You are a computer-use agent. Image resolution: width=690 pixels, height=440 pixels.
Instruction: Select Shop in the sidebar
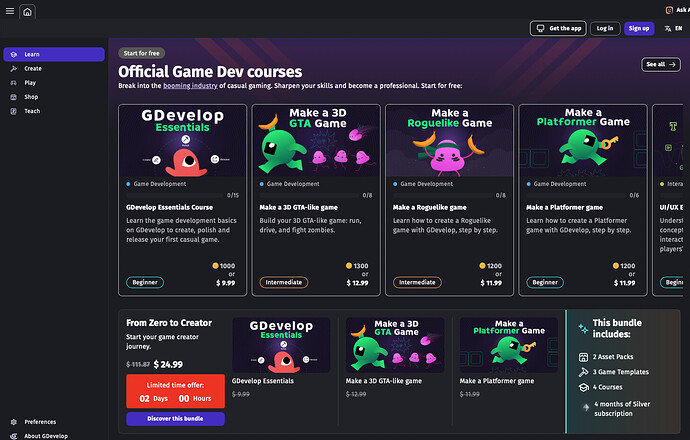tap(54, 97)
